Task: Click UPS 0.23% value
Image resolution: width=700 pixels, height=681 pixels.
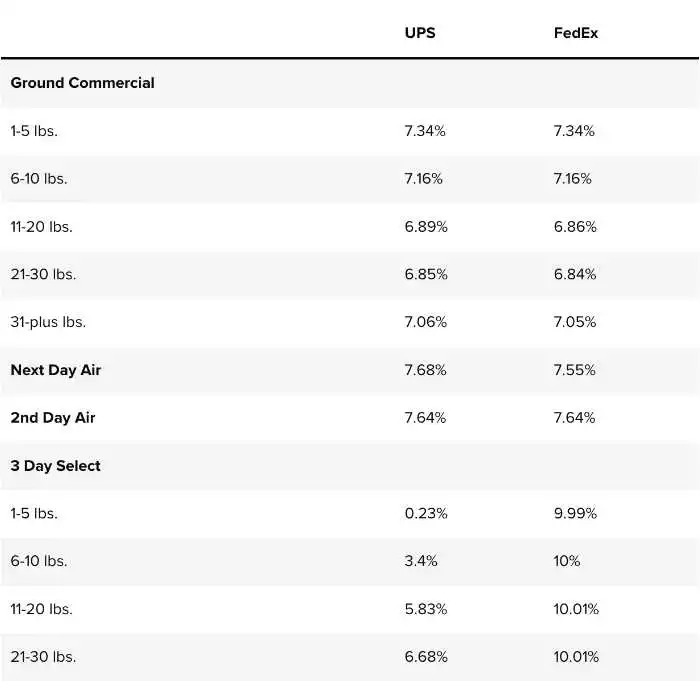Action: tap(426, 513)
